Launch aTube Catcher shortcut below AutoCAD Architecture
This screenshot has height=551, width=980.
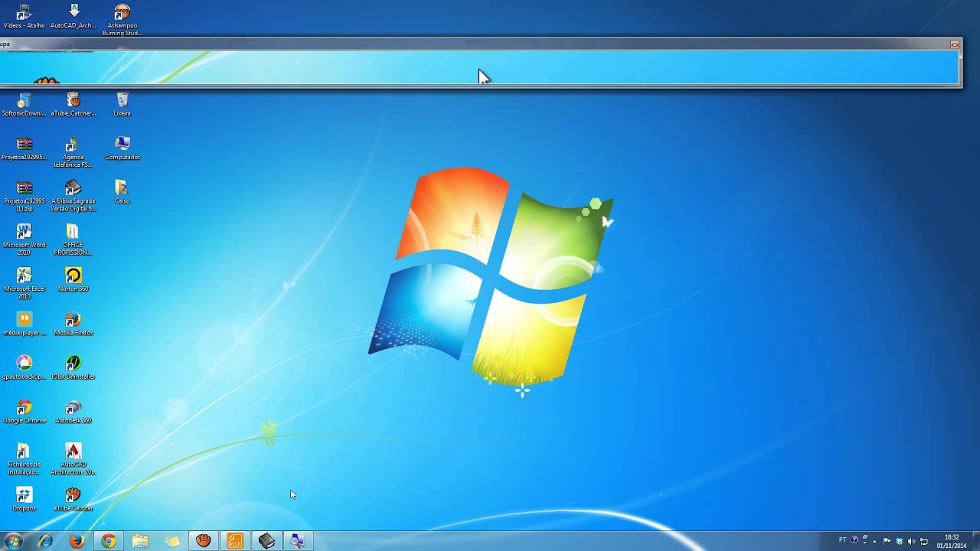(73, 499)
